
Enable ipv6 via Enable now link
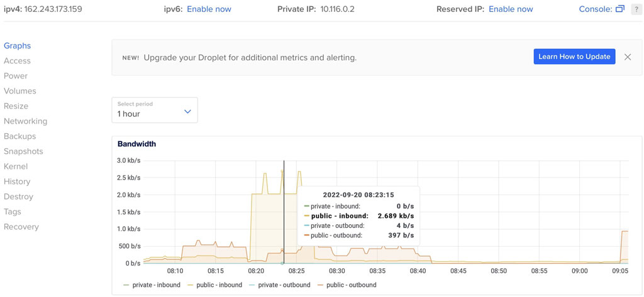(x=209, y=9)
